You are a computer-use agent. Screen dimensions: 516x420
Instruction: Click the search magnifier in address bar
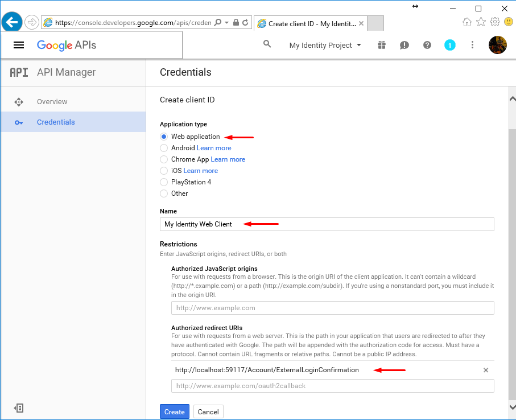(x=217, y=22)
